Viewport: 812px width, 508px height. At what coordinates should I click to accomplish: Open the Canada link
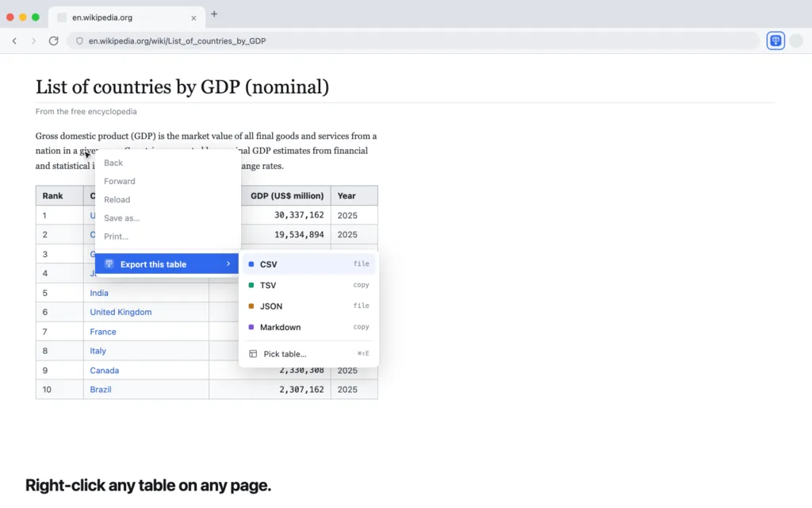[x=105, y=371]
